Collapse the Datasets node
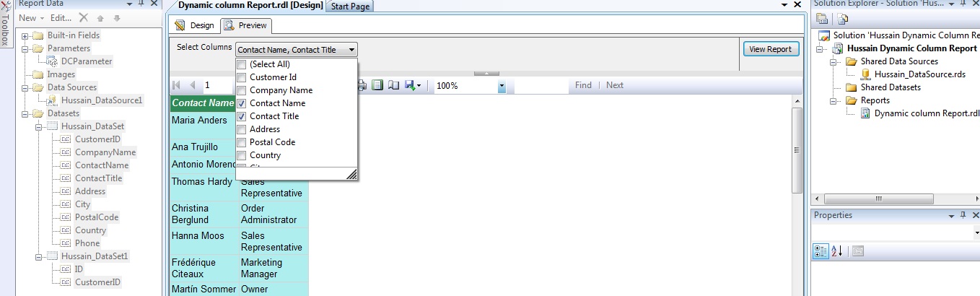This screenshot has height=296, width=980. [25, 113]
